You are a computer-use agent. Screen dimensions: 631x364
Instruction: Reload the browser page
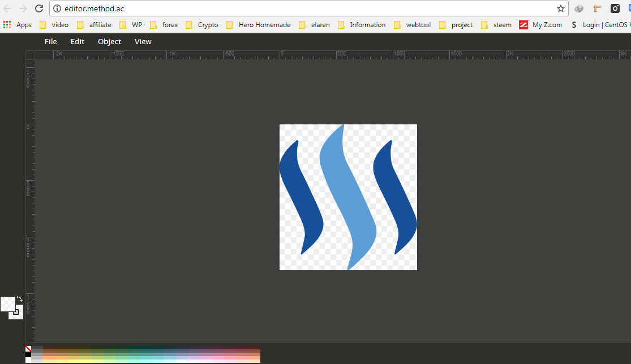point(38,8)
